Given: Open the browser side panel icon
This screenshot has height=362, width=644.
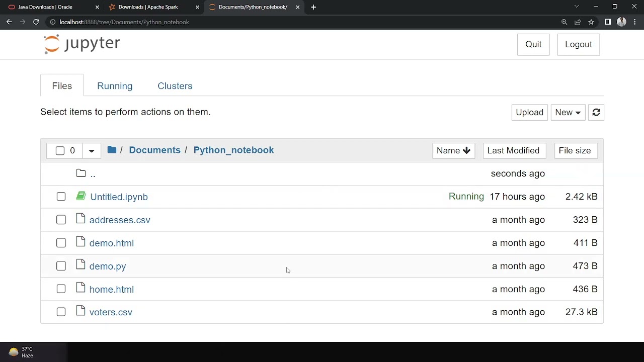Looking at the screenshot, I should click(x=608, y=22).
